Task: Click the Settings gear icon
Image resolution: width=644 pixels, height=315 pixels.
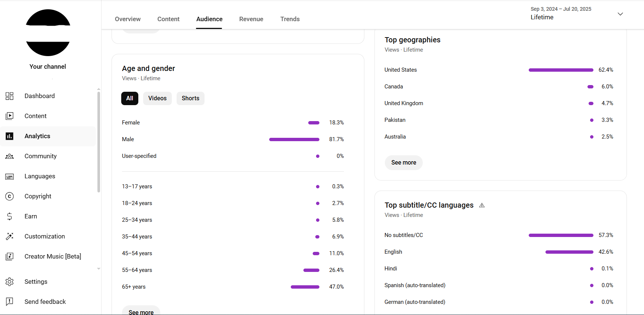Action: point(10,282)
